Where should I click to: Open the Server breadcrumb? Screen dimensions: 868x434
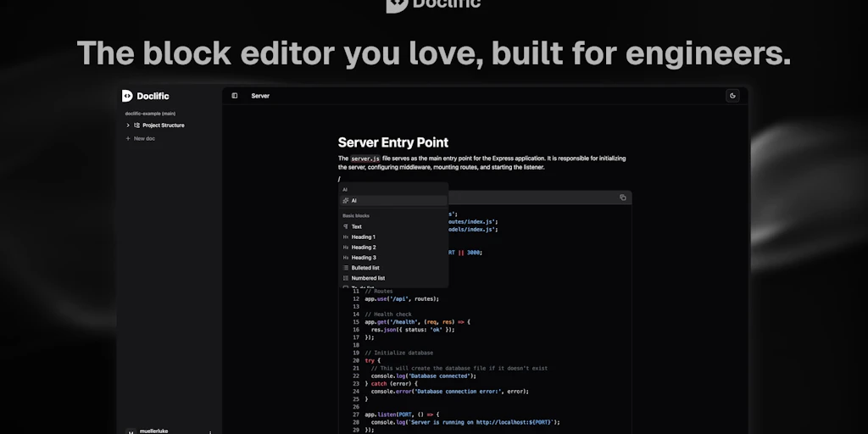coord(260,96)
